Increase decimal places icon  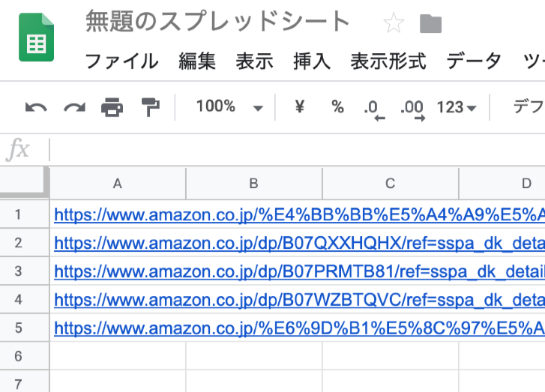pos(412,110)
